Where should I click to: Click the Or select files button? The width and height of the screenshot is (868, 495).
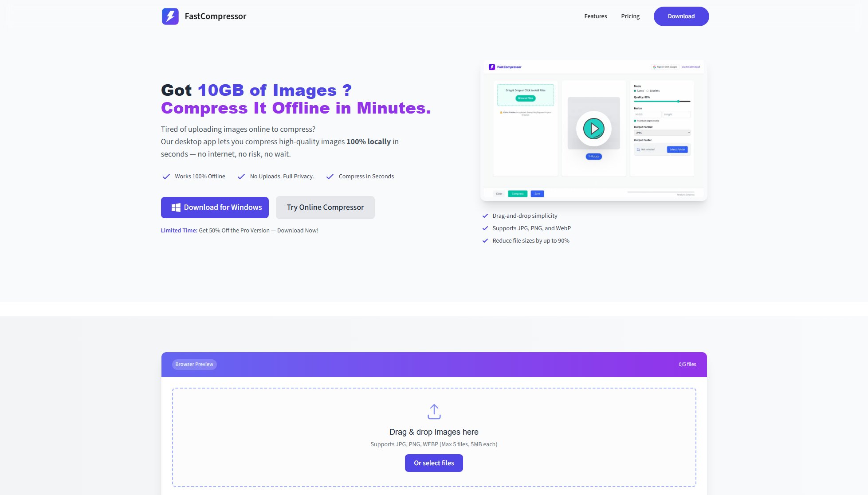tap(434, 463)
